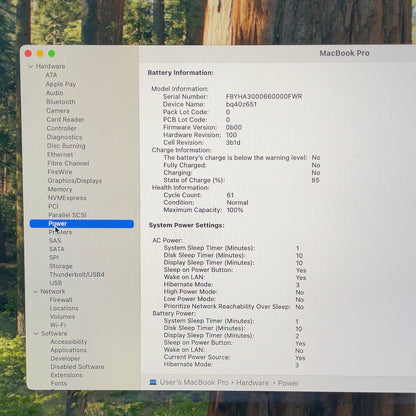The height and width of the screenshot is (416, 416).
Task: Select Locations under Network
Action: point(64,308)
